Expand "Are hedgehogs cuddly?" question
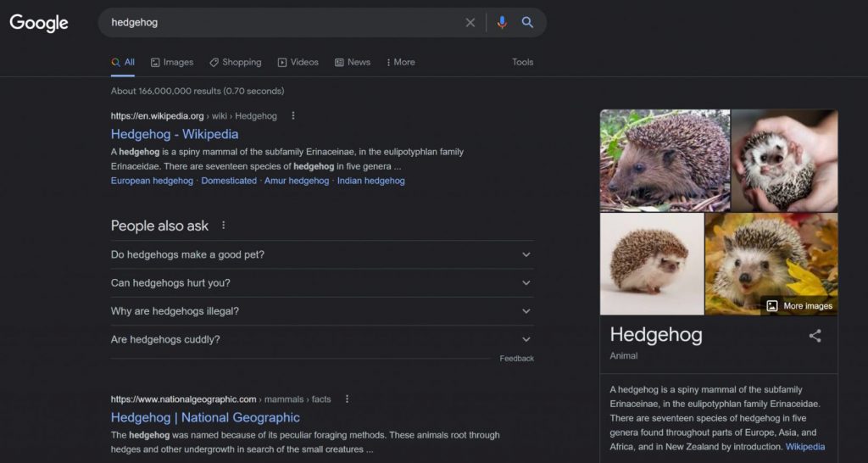The width and height of the screenshot is (868, 463). coord(526,339)
